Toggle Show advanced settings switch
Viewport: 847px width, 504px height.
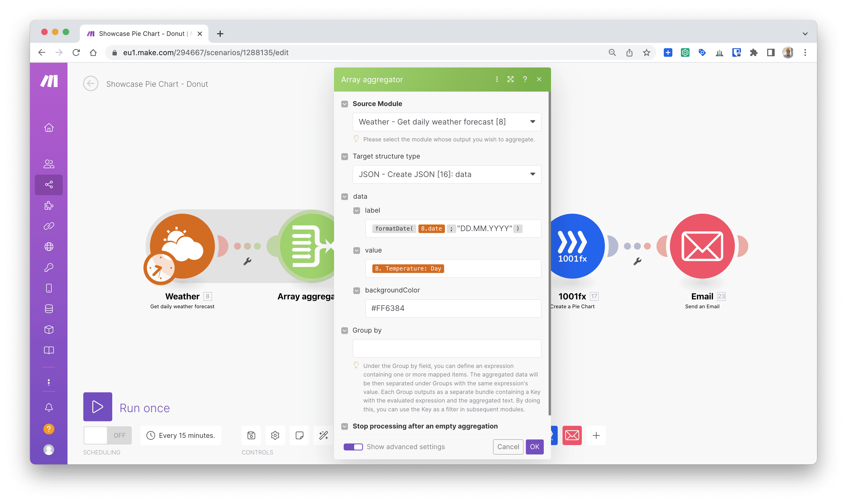pos(353,447)
